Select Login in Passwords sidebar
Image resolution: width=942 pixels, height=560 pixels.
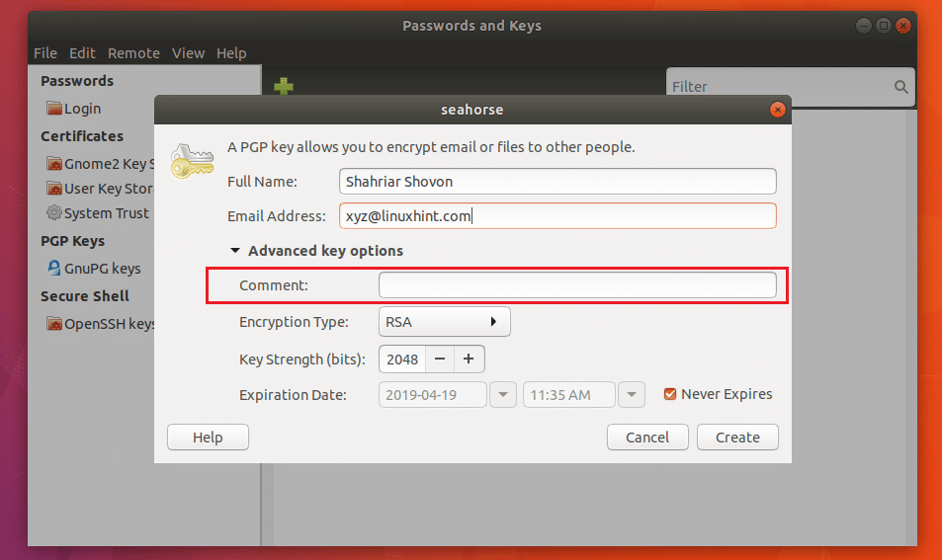(x=82, y=109)
